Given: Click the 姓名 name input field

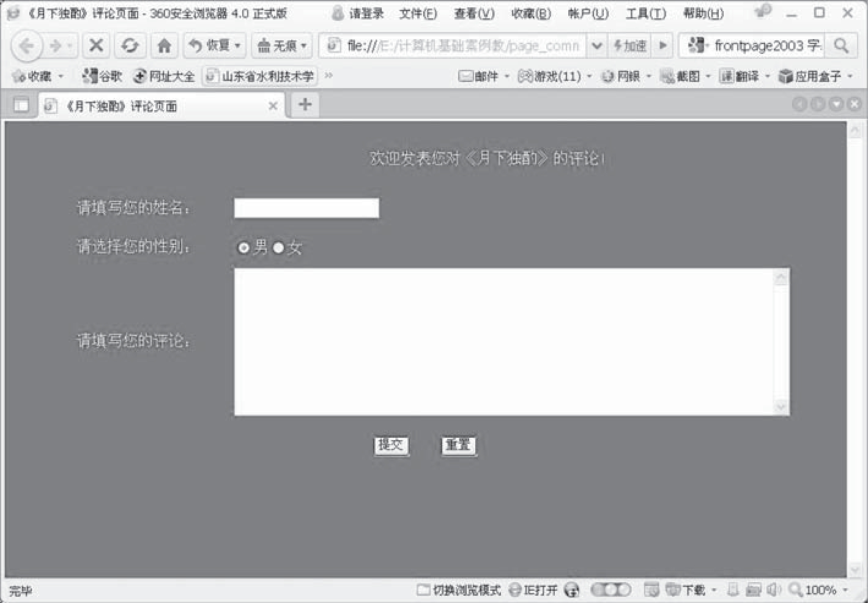Looking at the screenshot, I should pyautogui.click(x=306, y=208).
